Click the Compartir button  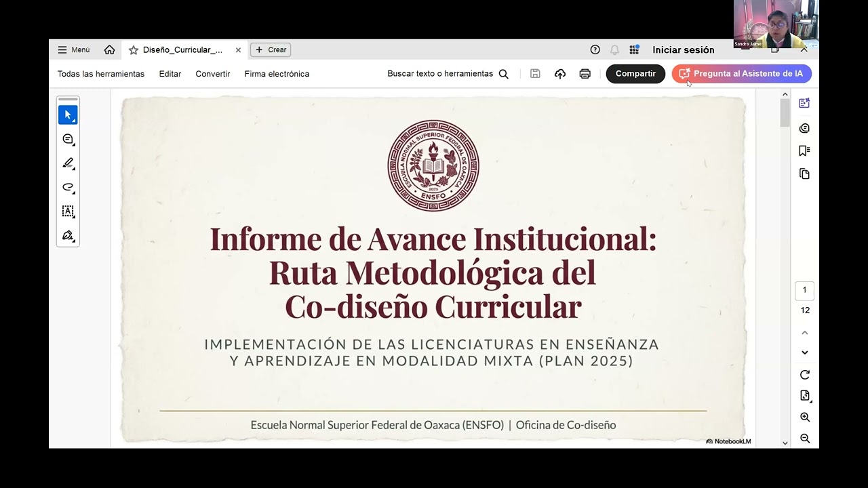[x=635, y=74]
